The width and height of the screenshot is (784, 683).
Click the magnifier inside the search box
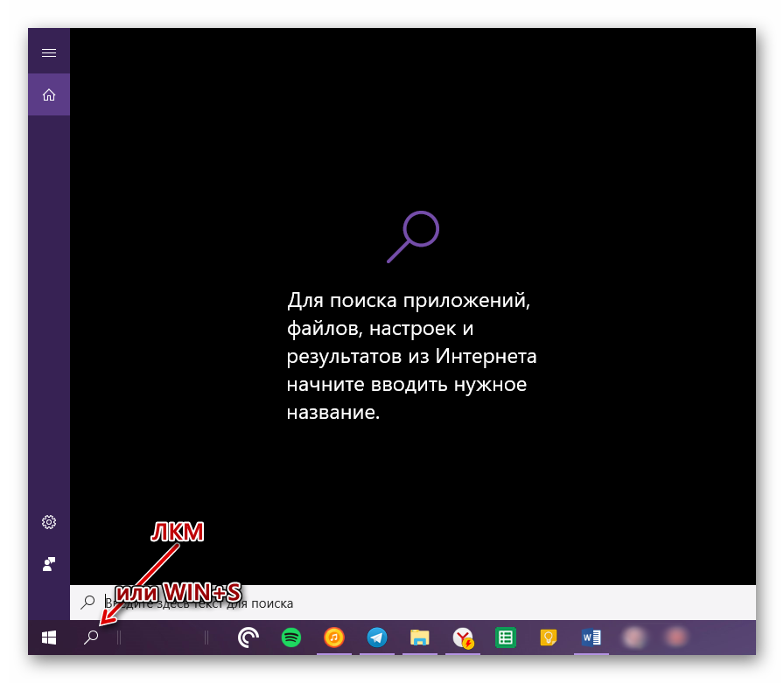click(87, 603)
